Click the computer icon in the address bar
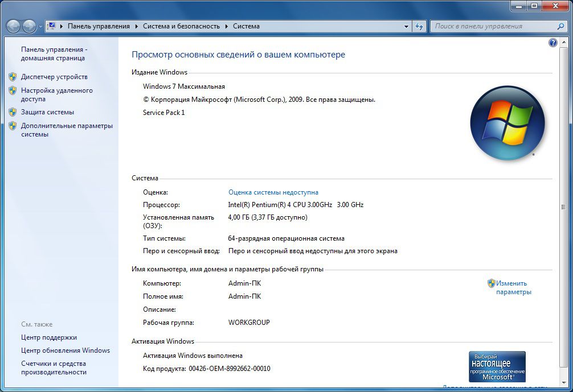The width and height of the screenshot is (573, 392). click(51, 26)
